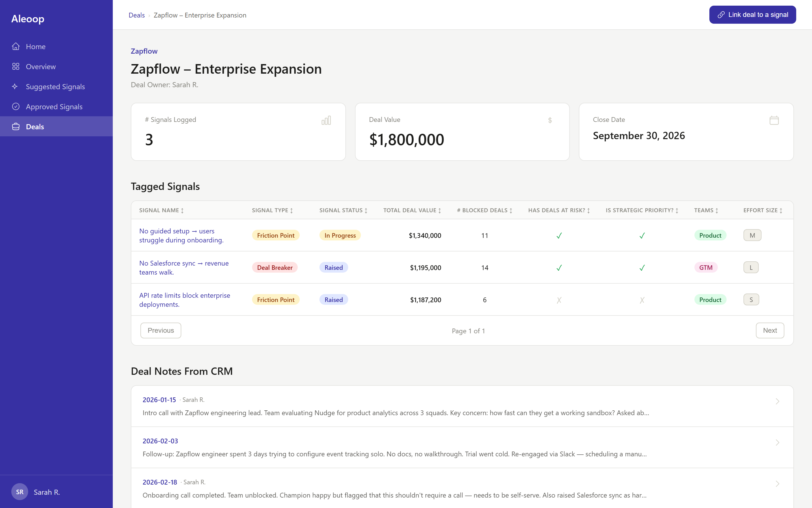Image resolution: width=812 pixels, height=508 pixels.
Task: Open the API rate limits signal link
Action: pos(185,300)
